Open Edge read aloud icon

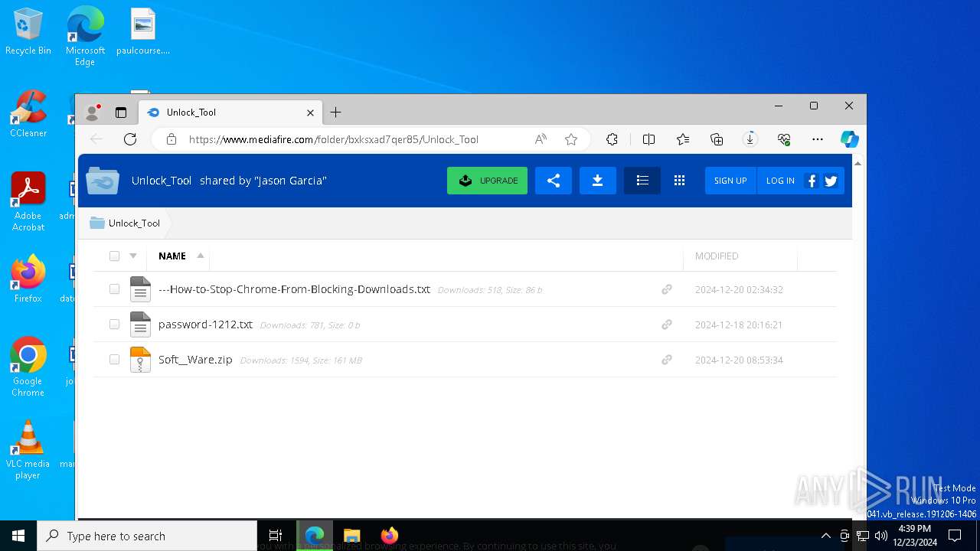[541, 139]
